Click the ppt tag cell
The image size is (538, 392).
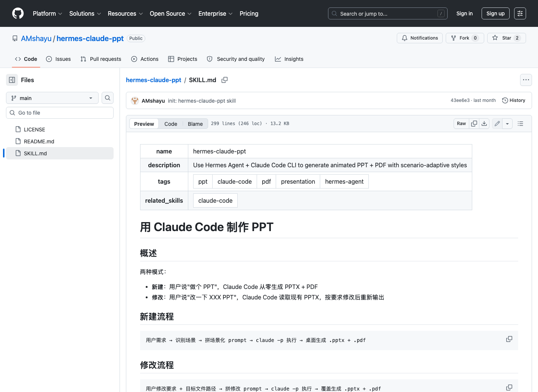[x=203, y=181]
